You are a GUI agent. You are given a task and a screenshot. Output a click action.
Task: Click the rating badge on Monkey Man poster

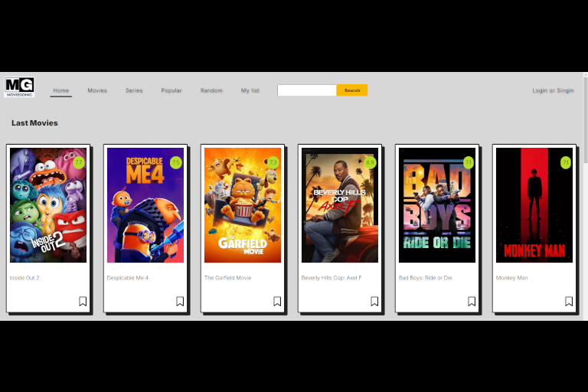tap(566, 162)
